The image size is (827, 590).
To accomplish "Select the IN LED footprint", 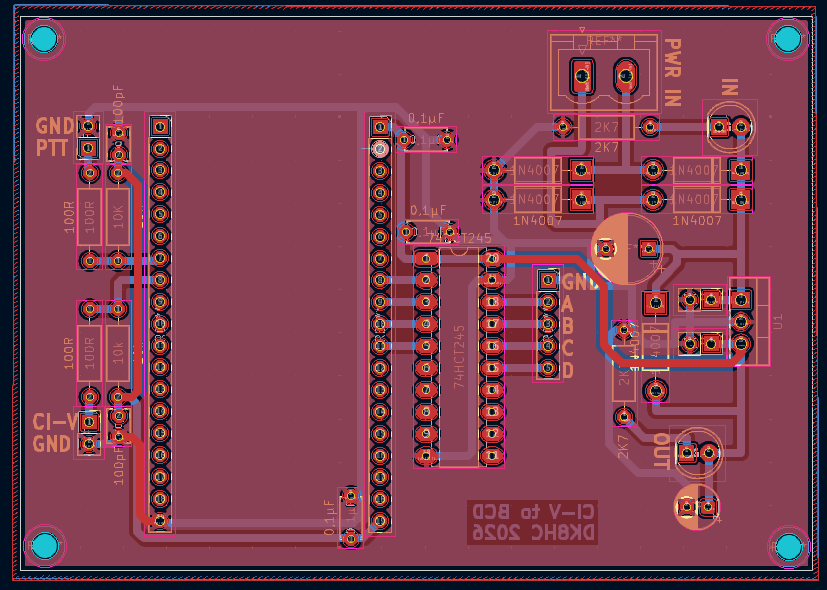I will (729, 127).
